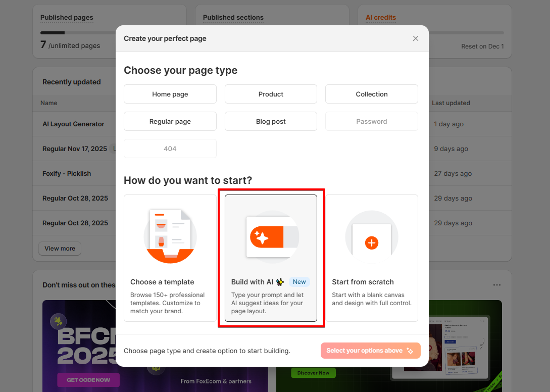Choose the Product page type

click(x=271, y=94)
